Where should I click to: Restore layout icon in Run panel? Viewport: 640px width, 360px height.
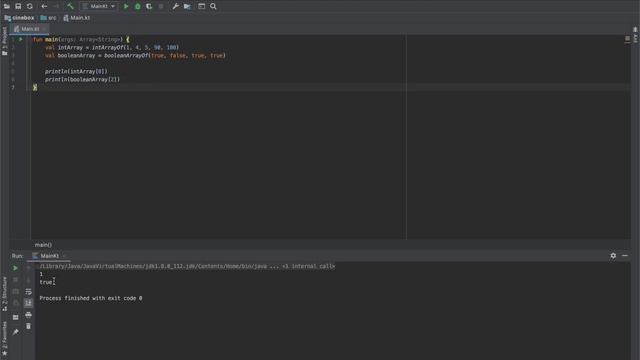coord(15,317)
